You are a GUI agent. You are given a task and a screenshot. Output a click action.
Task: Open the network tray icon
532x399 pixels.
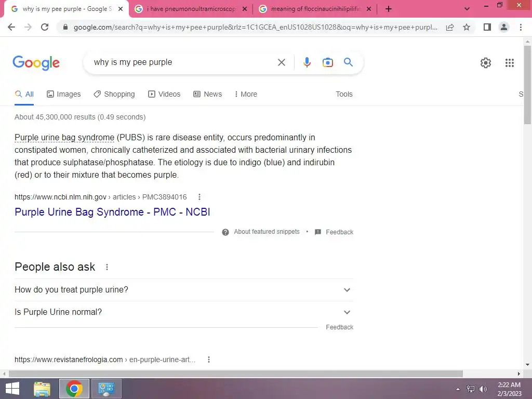[x=471, y=389]
